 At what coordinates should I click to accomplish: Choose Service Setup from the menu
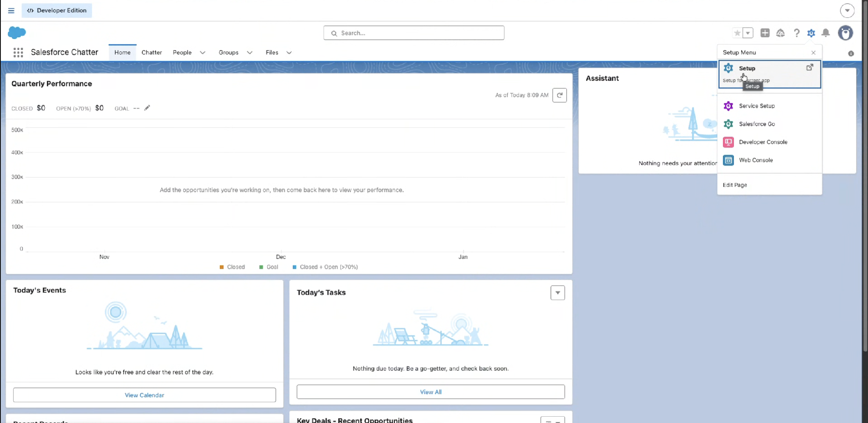point(770,106)
